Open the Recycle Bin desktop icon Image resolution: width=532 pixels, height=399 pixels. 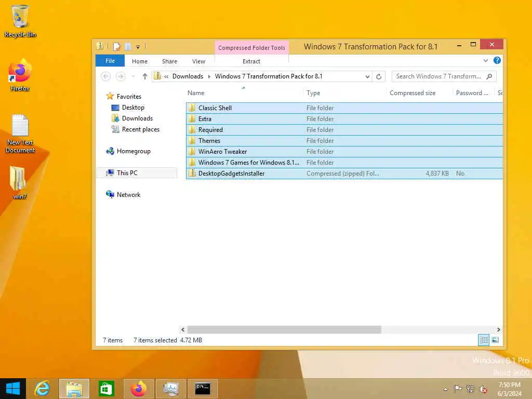[x=20, y=21]
